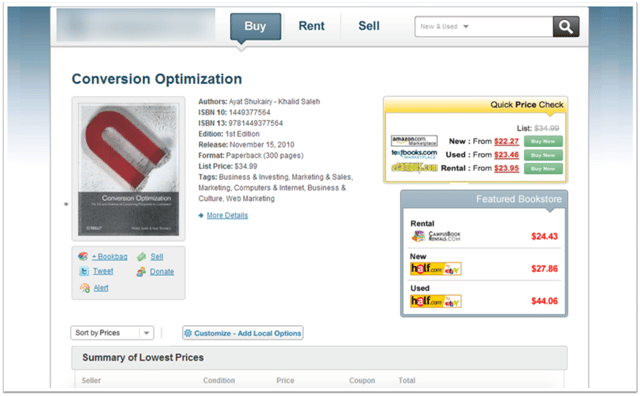Click the Alert link
This screenshot has height=396, width=640.
point(101,288)
